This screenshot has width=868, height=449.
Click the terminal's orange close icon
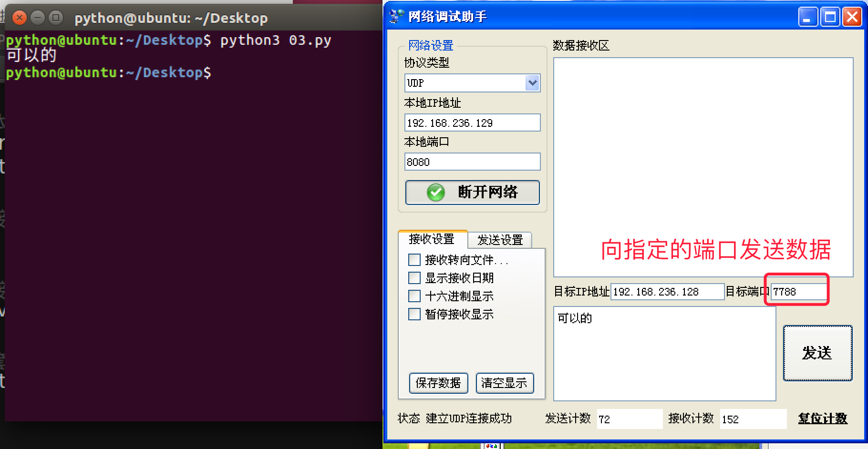[x=19, y=18]
